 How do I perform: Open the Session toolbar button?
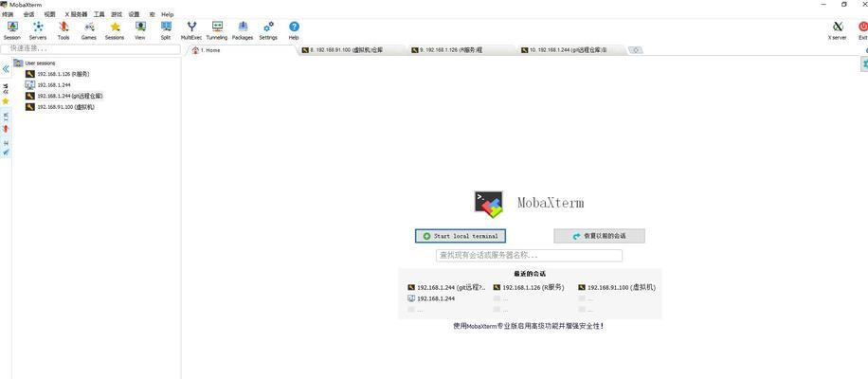(x=12, y=30)
